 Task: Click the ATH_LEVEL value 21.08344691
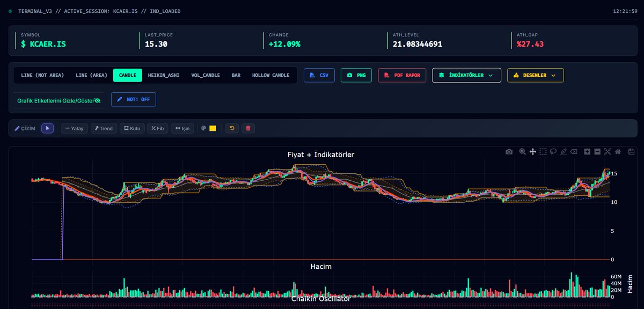[418, 44]
